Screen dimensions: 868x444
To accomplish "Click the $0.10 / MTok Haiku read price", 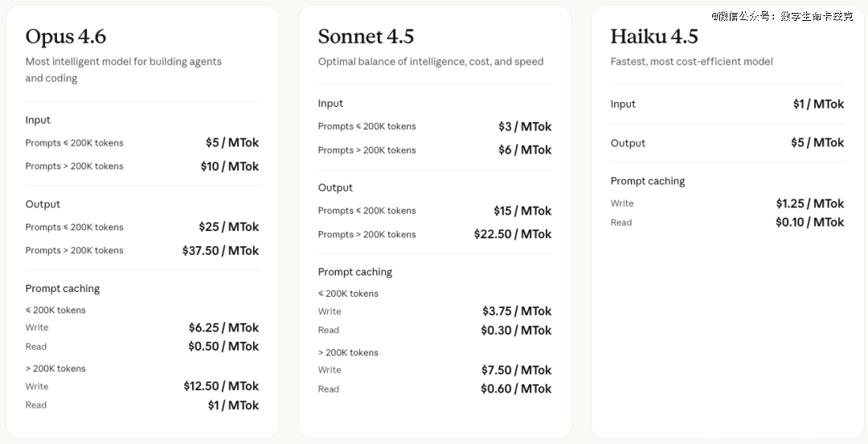I will click(x=809, y=223).
